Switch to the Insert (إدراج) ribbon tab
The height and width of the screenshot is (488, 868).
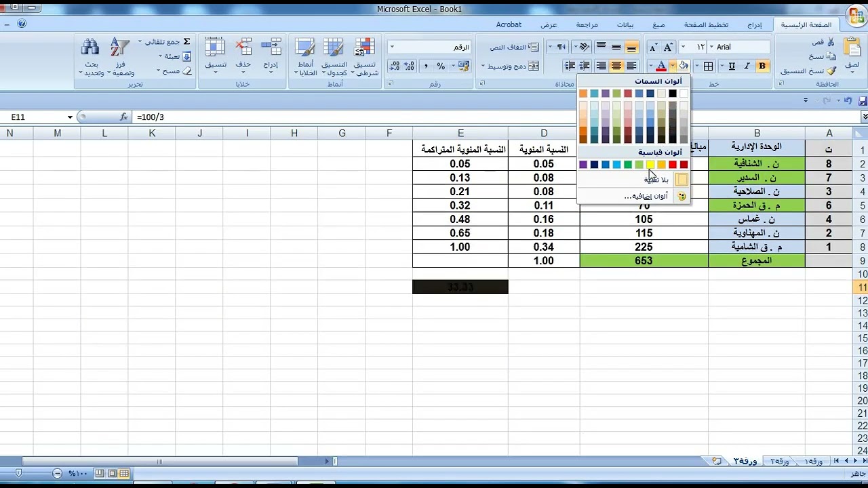754,25
